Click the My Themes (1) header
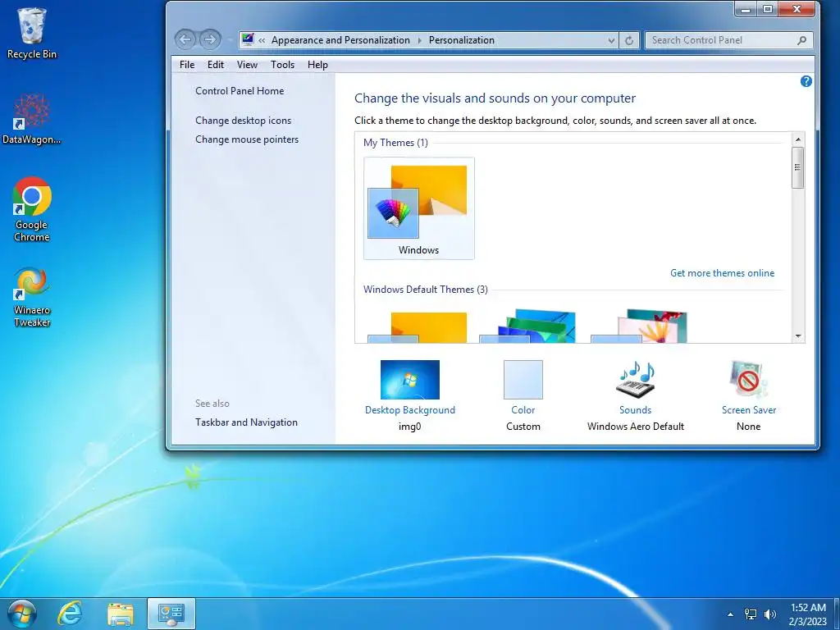Image resolution: width=840 pixels, height=630 pixels. [395, 143]
